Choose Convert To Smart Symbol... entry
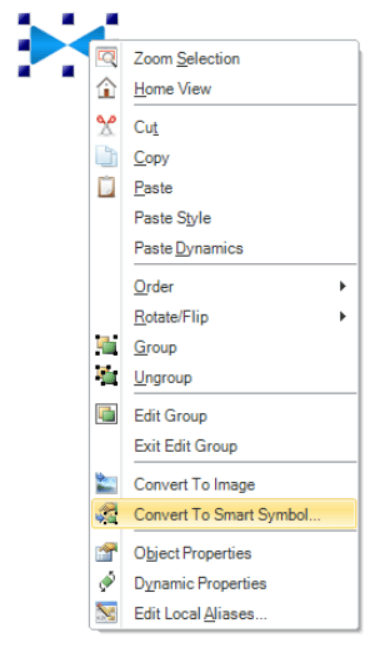 224,514
